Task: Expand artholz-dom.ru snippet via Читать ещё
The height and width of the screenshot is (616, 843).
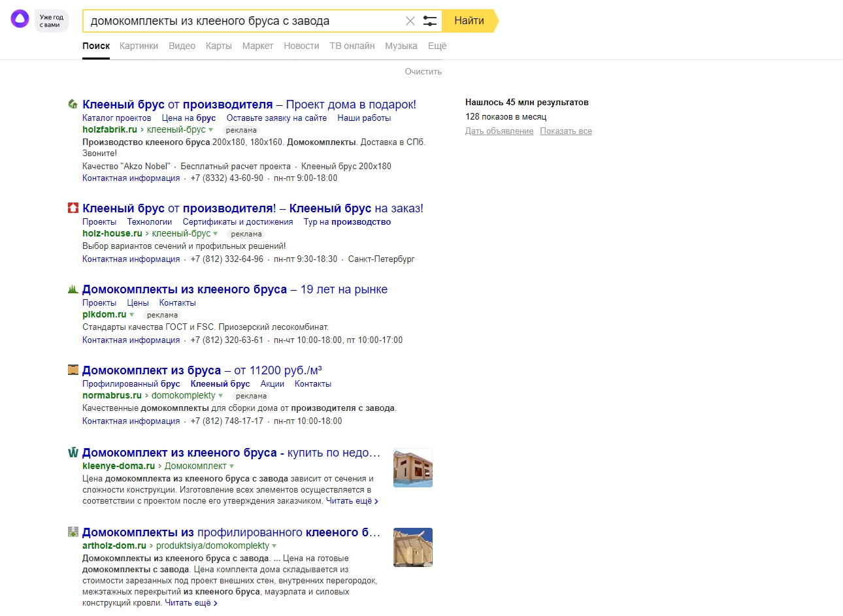Action: tap(191, 603)
